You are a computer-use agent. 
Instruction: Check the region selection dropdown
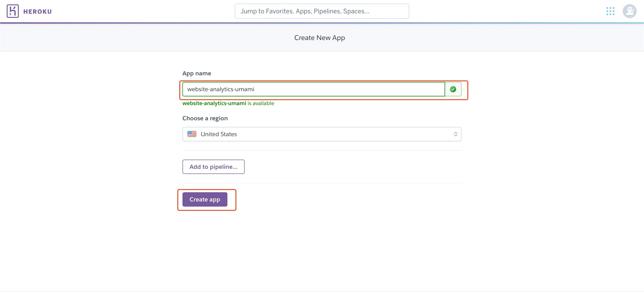click(322, 134)
